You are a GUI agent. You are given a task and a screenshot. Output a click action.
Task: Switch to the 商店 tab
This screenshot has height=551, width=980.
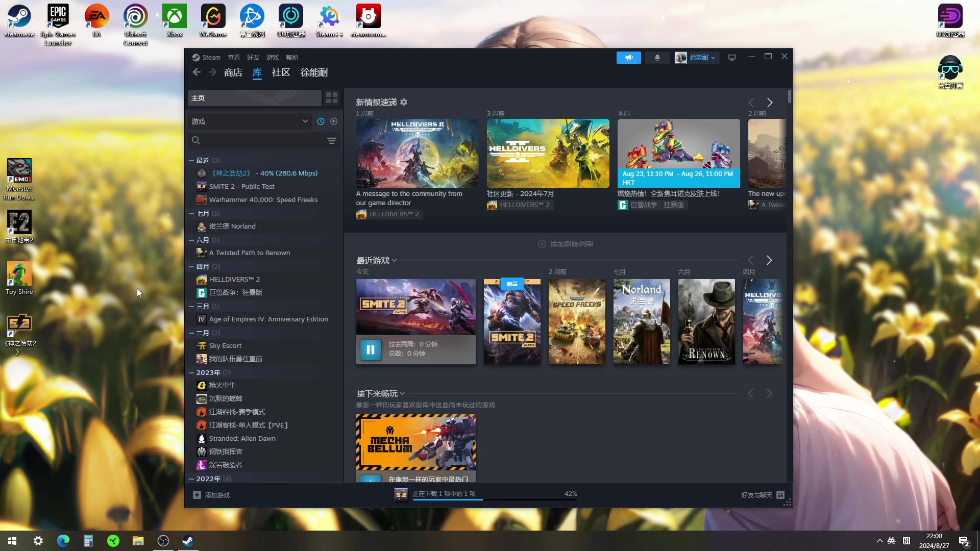tap(233, 72)
